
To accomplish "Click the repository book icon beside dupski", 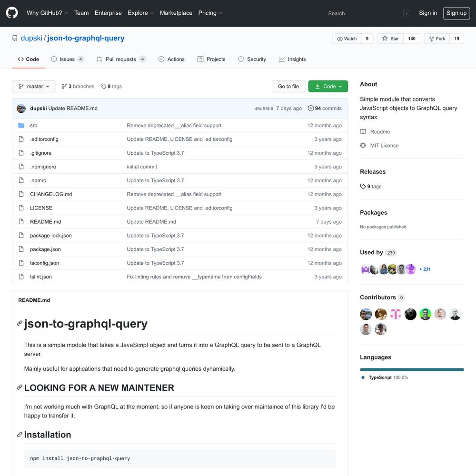I will pyautogui.click(x=15, y=38).
